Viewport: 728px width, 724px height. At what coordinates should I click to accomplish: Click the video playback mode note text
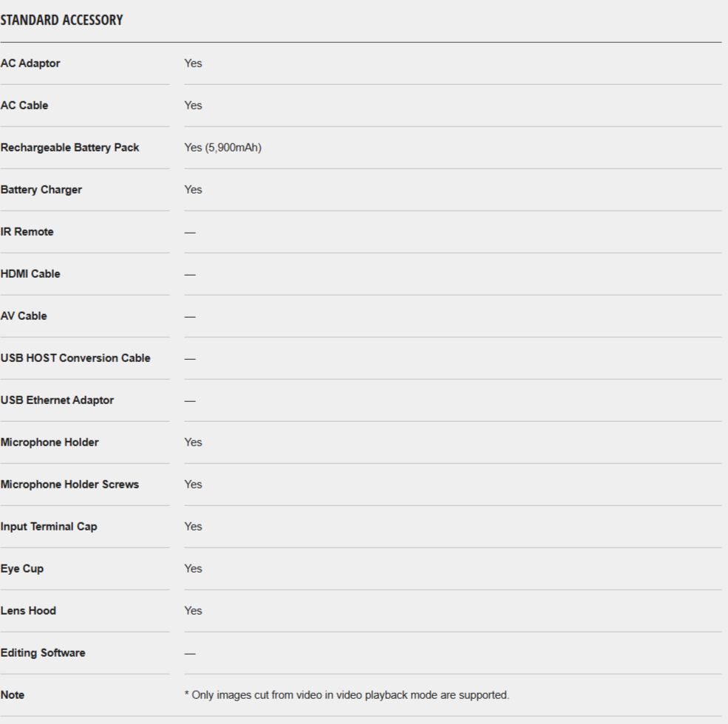[347, 694]
